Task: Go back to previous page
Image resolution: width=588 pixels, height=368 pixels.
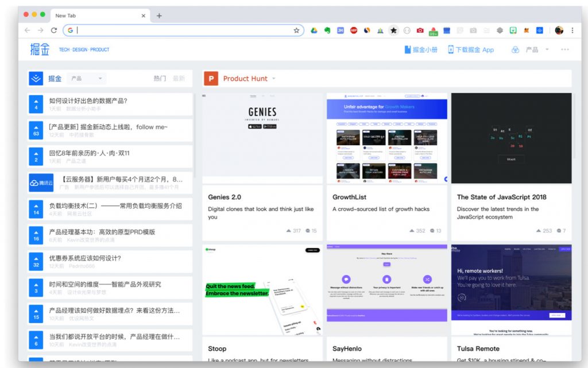Action: (27, 30)
